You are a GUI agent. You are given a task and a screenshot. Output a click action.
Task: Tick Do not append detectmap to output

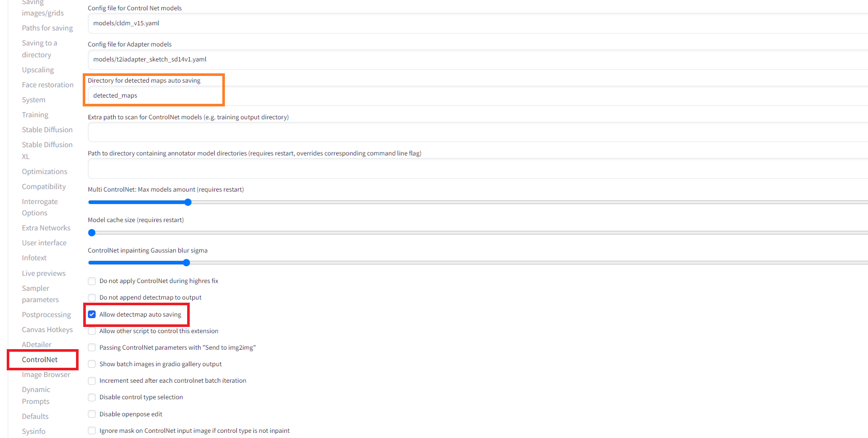pos(92,298)
